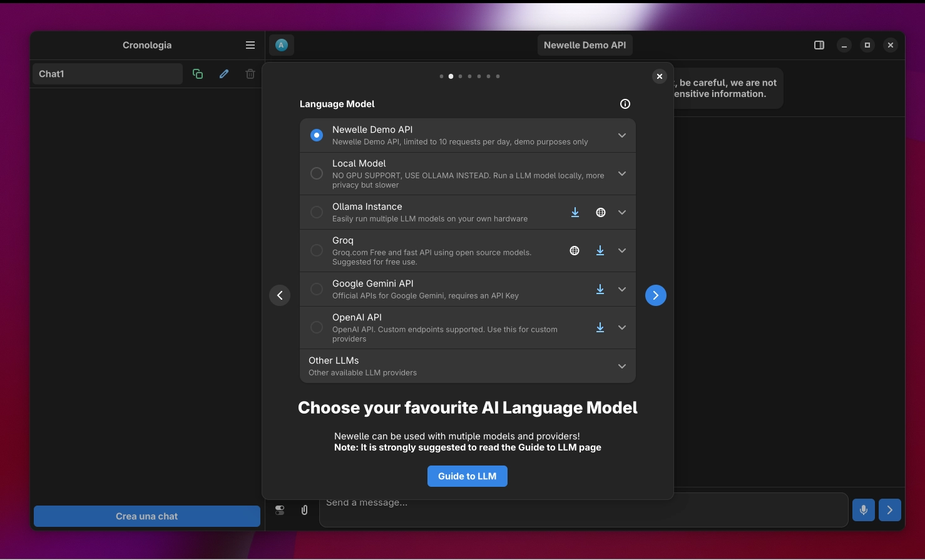Select Newelle Demo API radio button
Image resolution: width=925 pixels, height=560 pixels.
[x=317, y=135]
